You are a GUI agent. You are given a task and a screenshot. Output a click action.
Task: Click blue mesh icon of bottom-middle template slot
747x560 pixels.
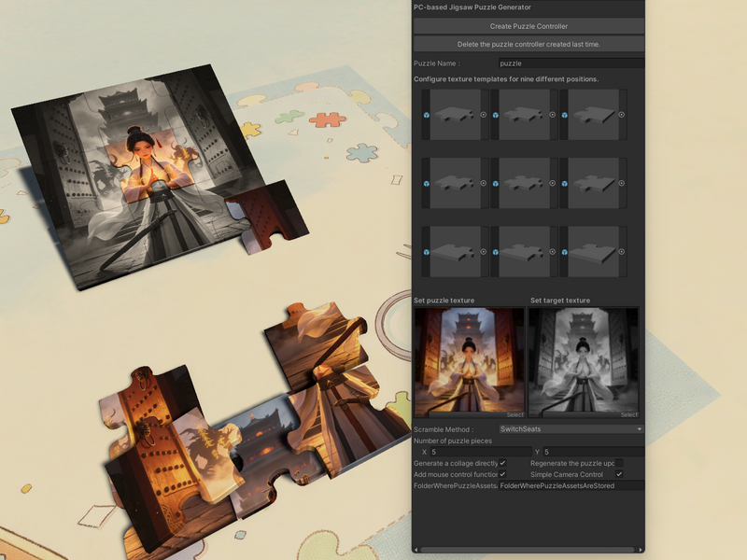[x=496, y=252]
